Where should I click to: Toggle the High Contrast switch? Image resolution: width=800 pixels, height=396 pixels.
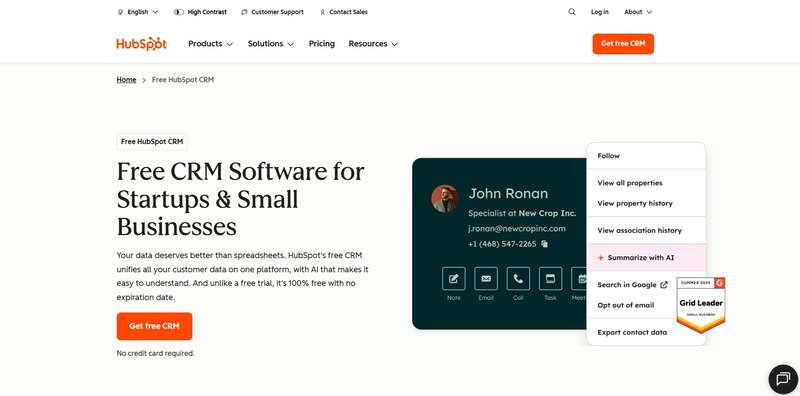179,12
